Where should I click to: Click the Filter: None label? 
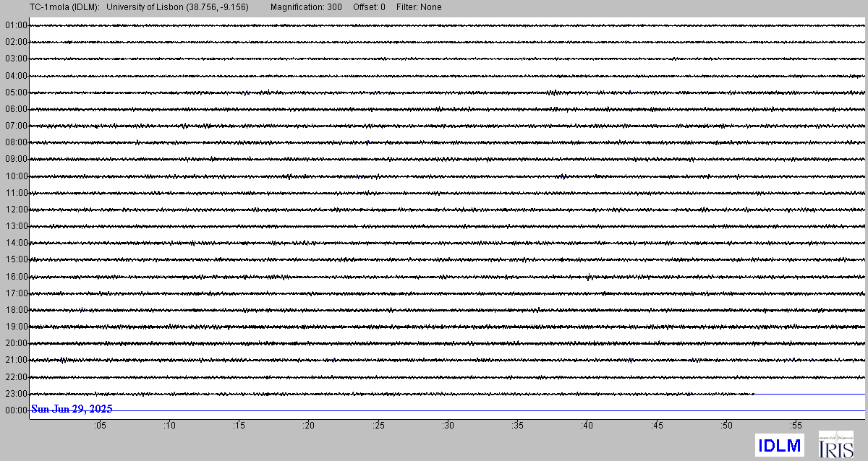(x=419, y=7)
